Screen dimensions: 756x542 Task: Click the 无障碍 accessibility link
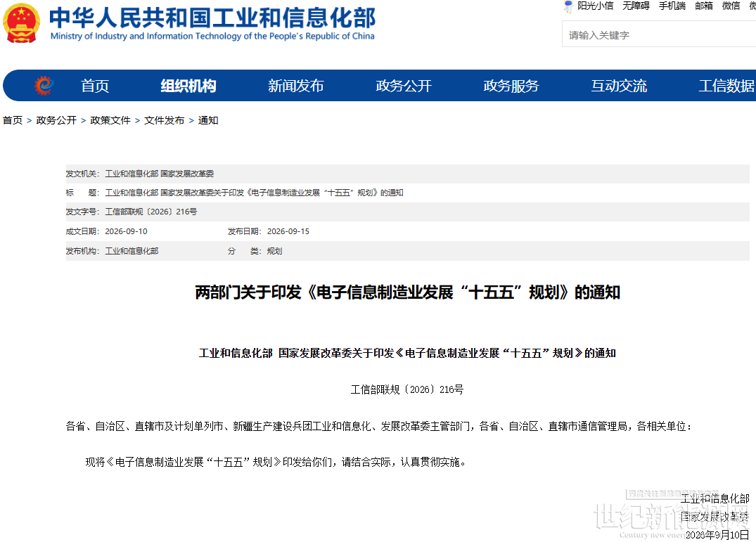click(x=636, y=6)
